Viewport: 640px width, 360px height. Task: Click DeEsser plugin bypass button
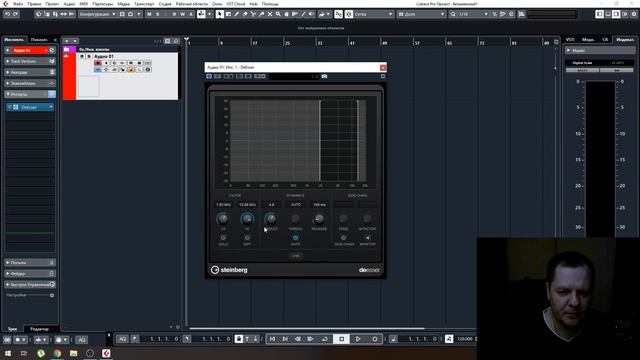coord(209,76)
